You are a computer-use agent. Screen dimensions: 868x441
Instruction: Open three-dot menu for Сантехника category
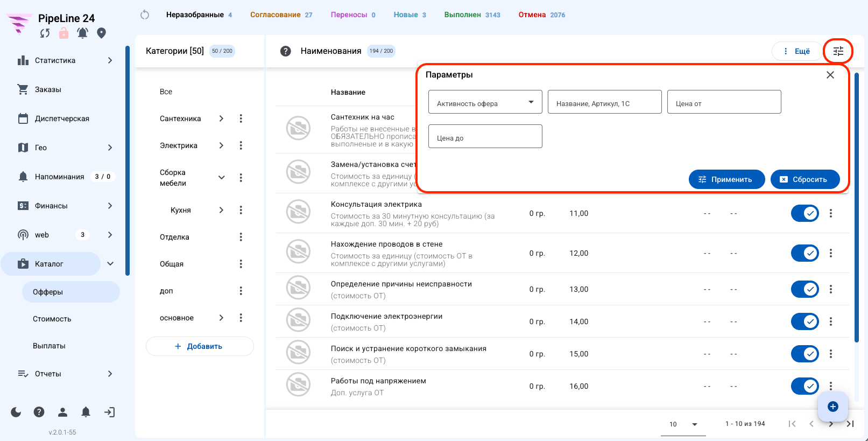(241, 118)
